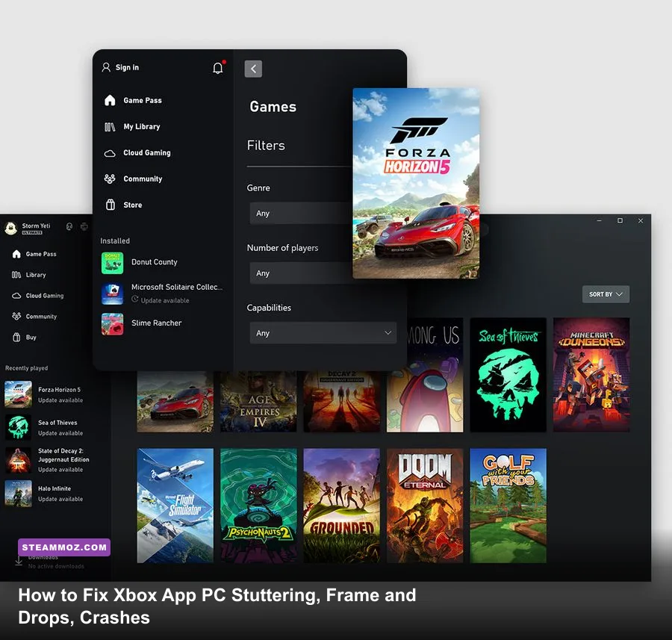The height and width of the screenshot is (640, 672).
Task: Select the DOOM Eternal game tile
Action: (425, 506)
